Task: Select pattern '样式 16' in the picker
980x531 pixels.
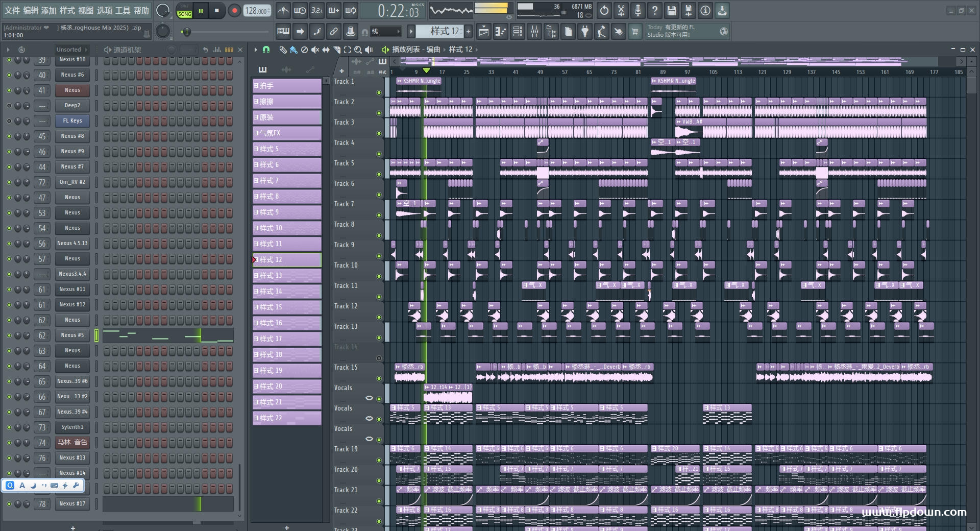Action: (x=287, y=323)
